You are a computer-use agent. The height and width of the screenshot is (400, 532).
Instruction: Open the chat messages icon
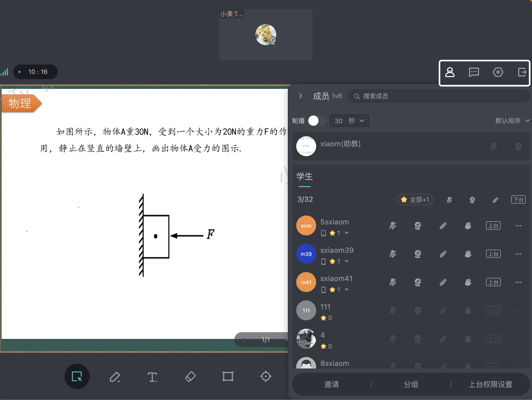tap(474, 72)
